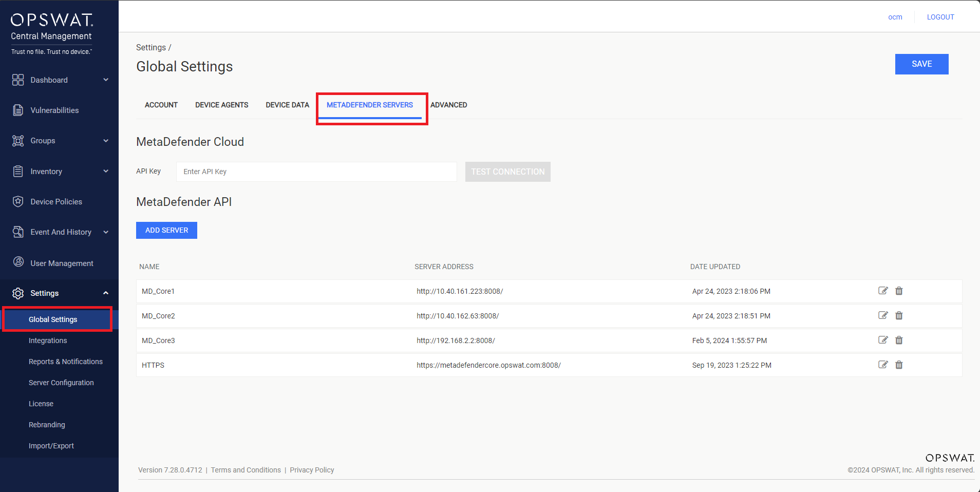Open the License page

click(x=41, y=404)
